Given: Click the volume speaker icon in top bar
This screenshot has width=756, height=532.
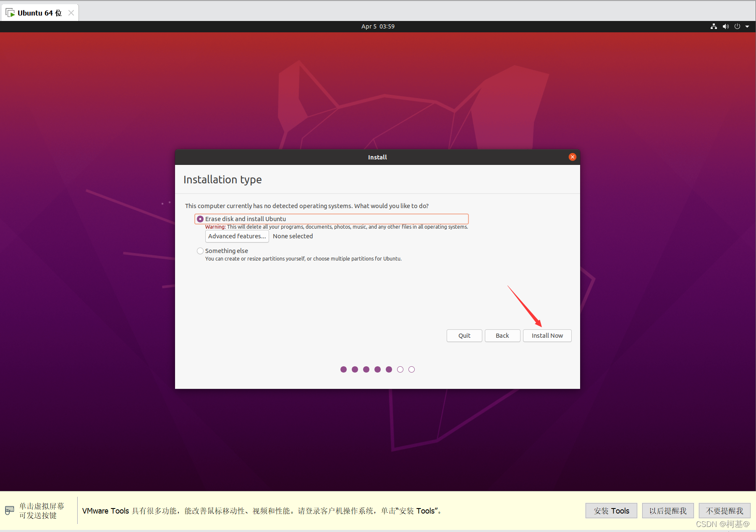Looking at the screenshot, I should click(725, 26).
